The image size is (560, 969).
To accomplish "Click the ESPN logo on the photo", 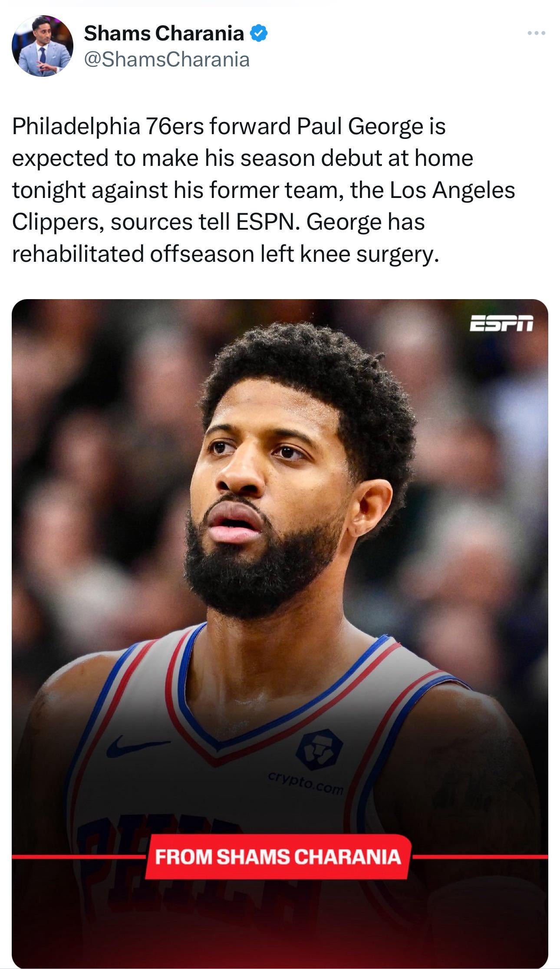I will point(501,324).
